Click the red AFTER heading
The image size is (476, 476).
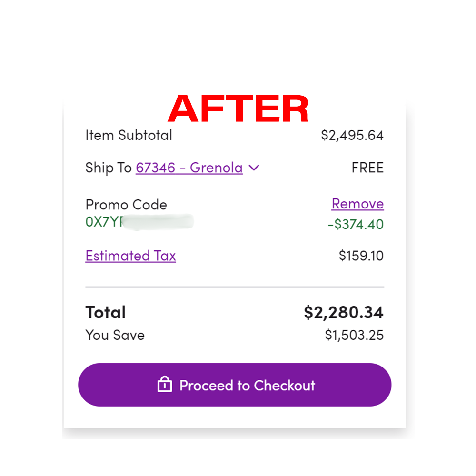pos(238,109)
